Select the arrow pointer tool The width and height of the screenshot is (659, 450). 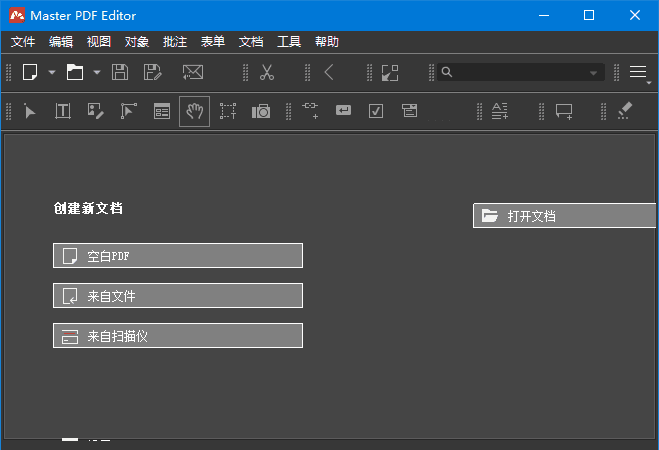pos(29,111)
